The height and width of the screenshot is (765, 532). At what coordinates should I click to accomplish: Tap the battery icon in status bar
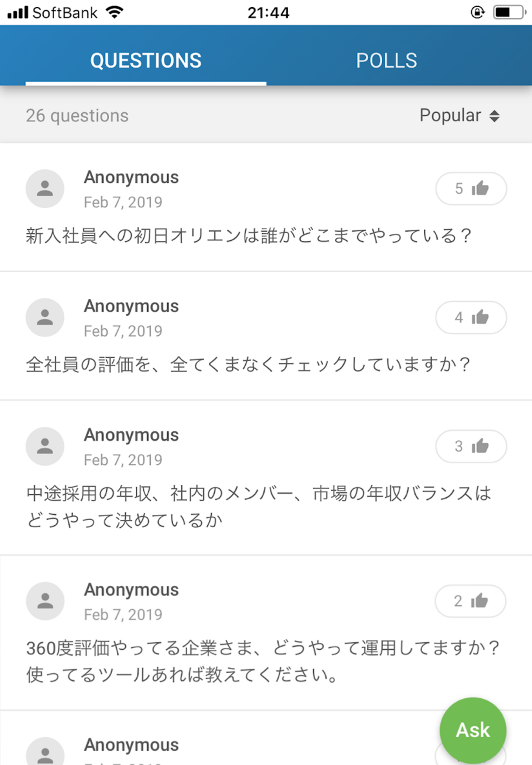(509, 13)
